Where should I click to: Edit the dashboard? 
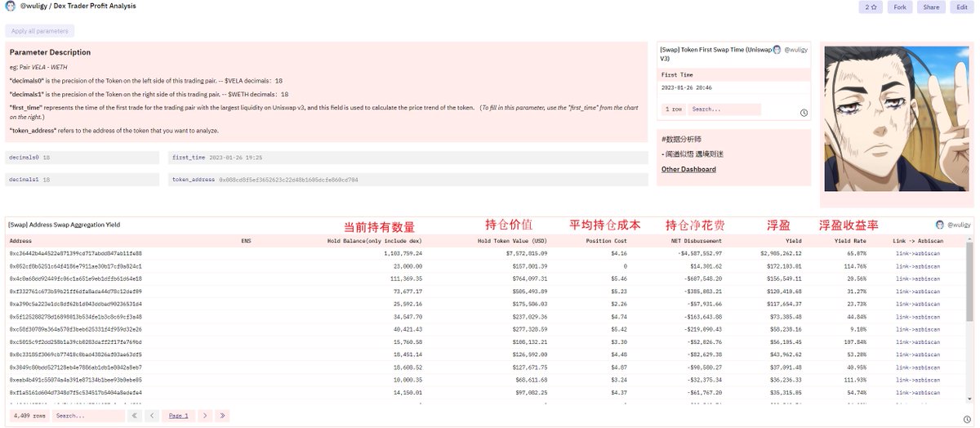pos(962,7)
